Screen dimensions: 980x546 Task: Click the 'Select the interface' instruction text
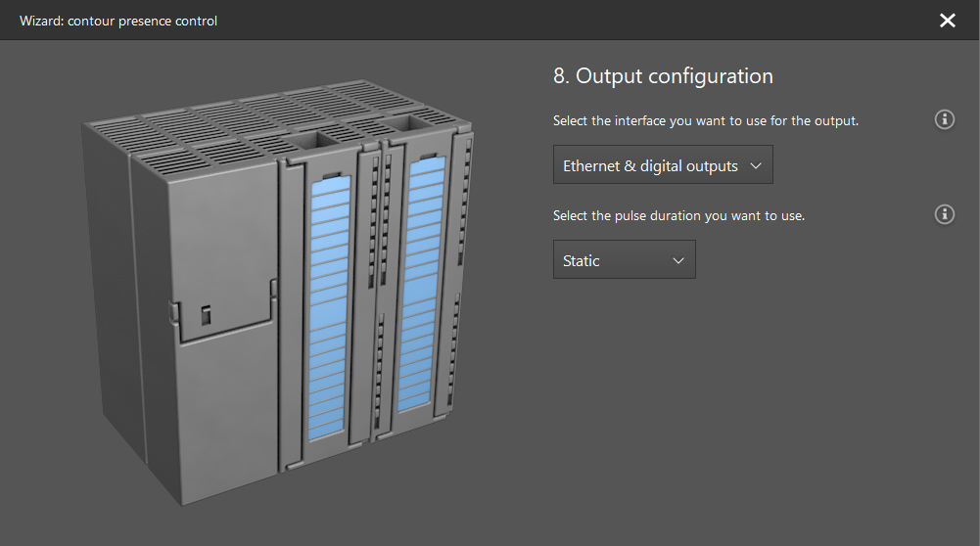tap(705, 120)
